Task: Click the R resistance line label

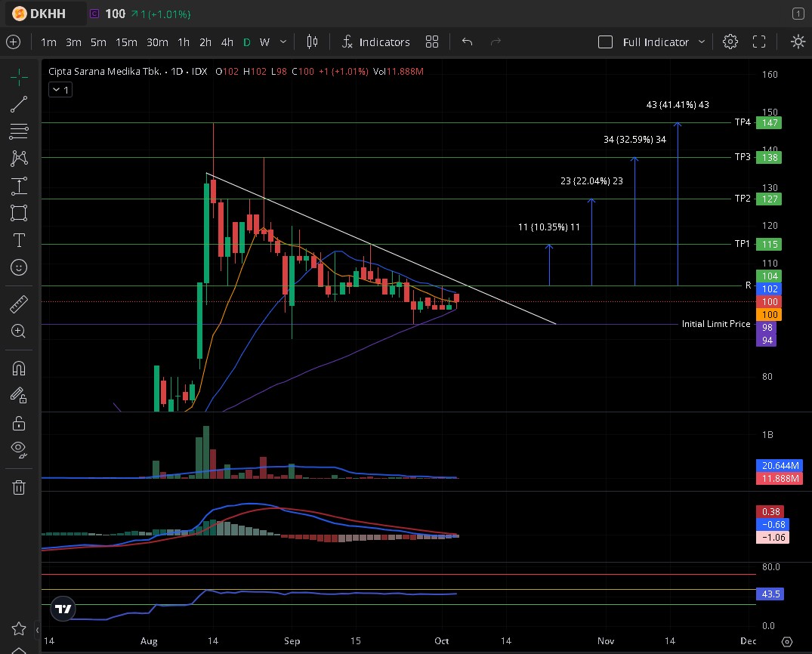Action: tap(748, 285)
